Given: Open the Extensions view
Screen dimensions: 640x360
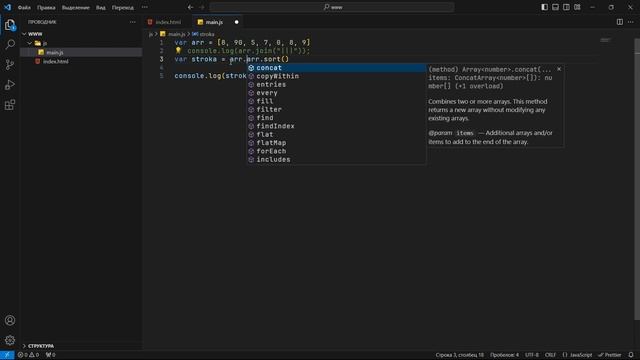Looking at the screenshot, I should (x=10, y=105).
